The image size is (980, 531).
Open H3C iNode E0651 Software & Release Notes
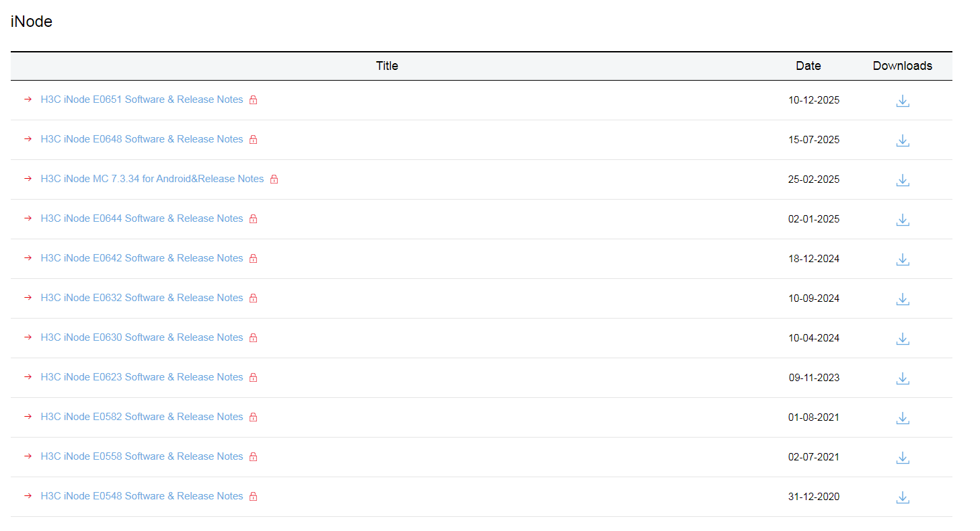[x=142, y=99]
